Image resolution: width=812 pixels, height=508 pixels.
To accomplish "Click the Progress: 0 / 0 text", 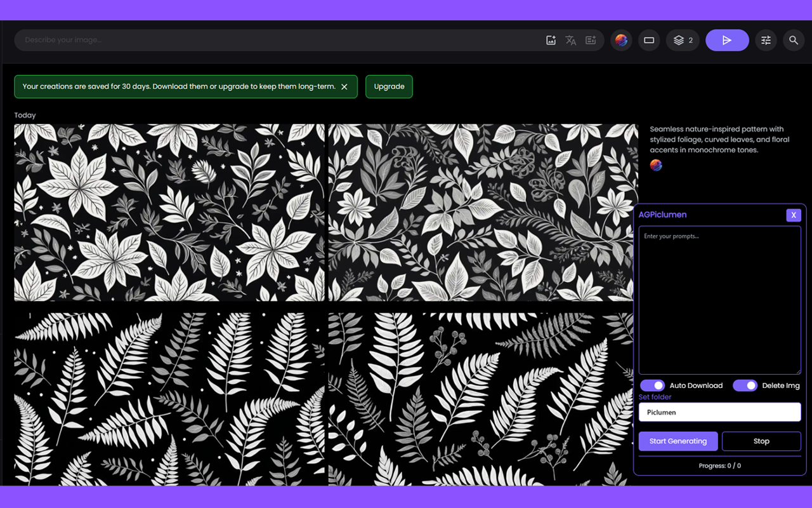I will [x=719, y=465].
